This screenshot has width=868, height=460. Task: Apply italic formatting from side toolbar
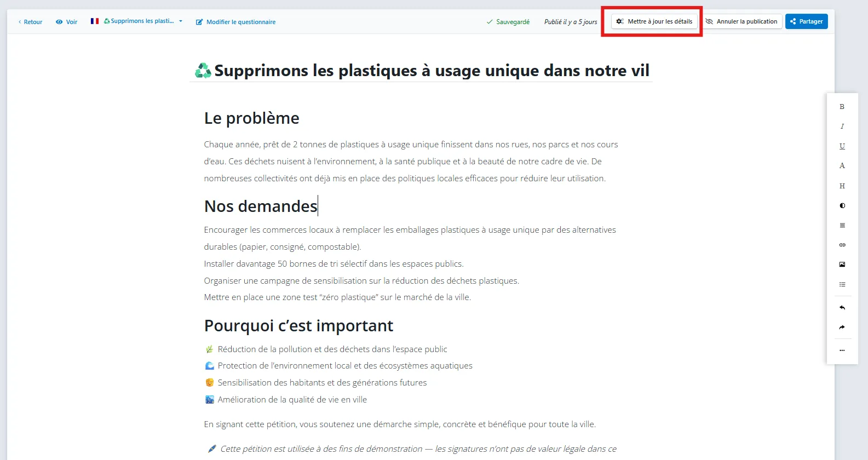tap(842, 127)
